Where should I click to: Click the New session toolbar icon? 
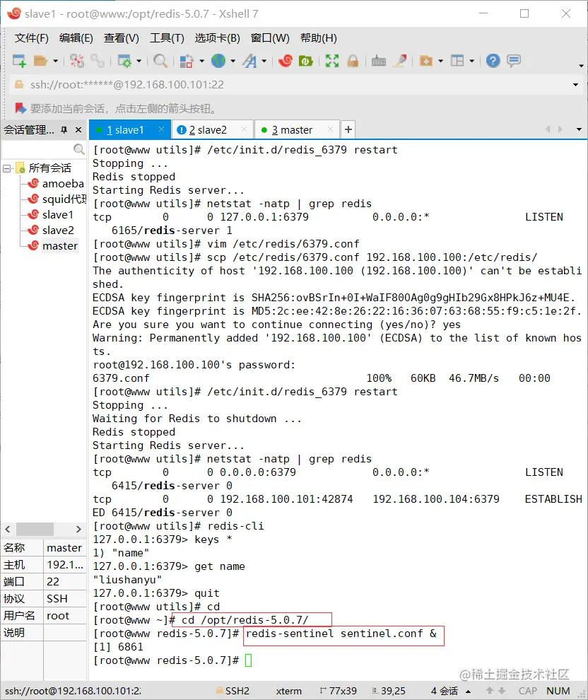pyautogui.click(x=19, y=61)
